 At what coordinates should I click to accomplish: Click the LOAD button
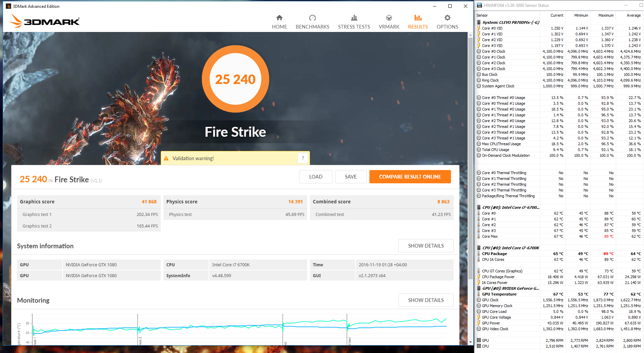316,177
